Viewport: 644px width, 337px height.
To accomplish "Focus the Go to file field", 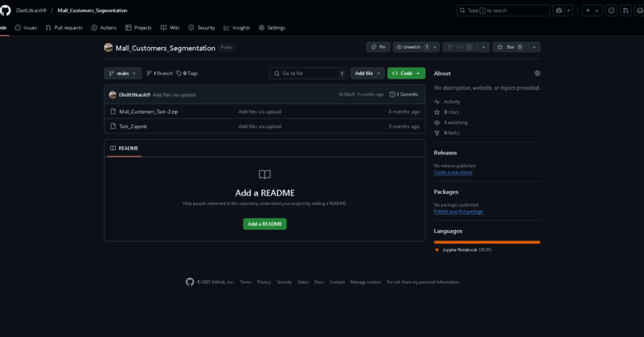I will pyautogui.click(x=309, y=73).
